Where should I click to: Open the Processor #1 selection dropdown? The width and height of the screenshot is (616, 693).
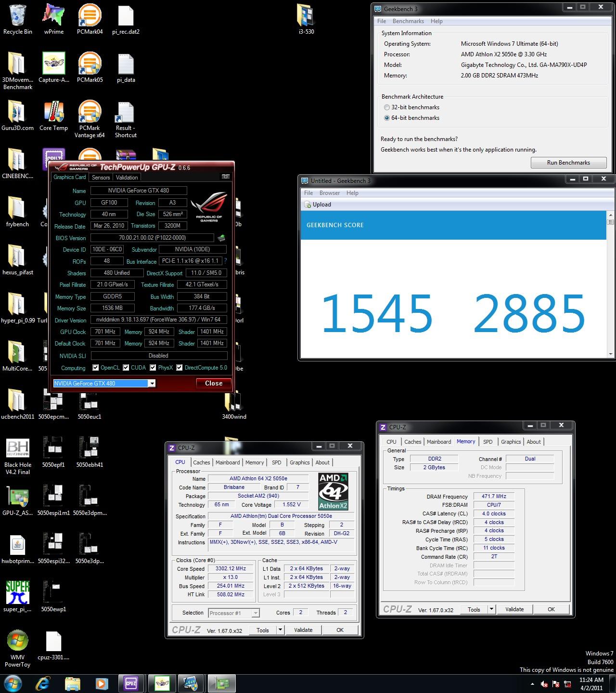pos(234,613)
